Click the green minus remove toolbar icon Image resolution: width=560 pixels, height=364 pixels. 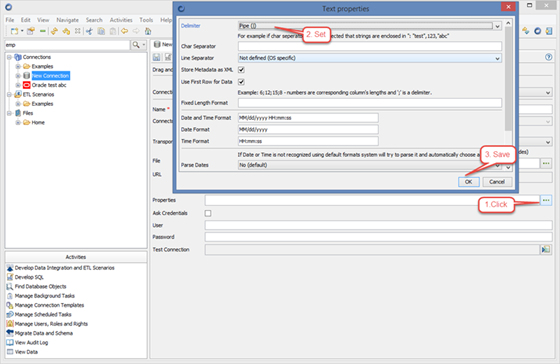point(42,31)
